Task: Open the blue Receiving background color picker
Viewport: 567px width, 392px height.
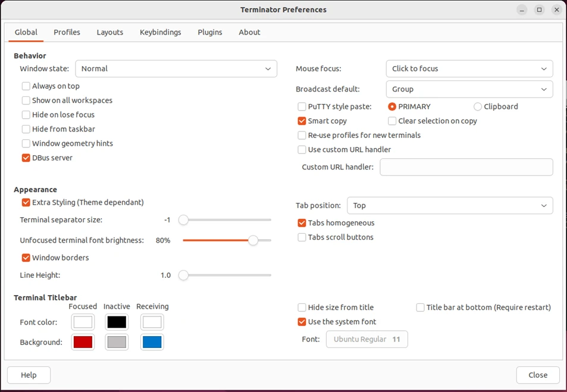Action: pos(152,342)
